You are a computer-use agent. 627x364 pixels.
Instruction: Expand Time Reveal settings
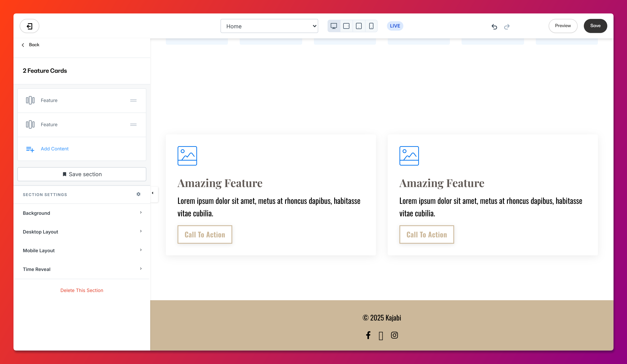coord(82,269)
